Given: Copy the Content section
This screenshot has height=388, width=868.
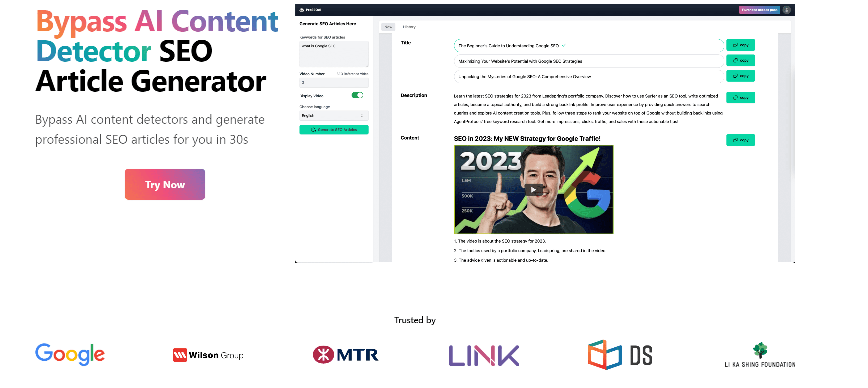Looking at the screenshot, I should click(740, 140).
